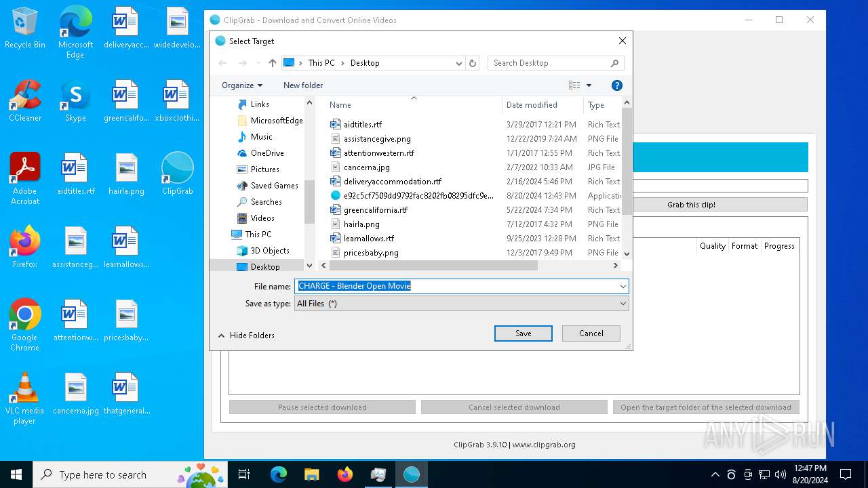Select aidtitles.rtf desktop file icon
This screenshot has width=868, height=488.
(75, 174)
